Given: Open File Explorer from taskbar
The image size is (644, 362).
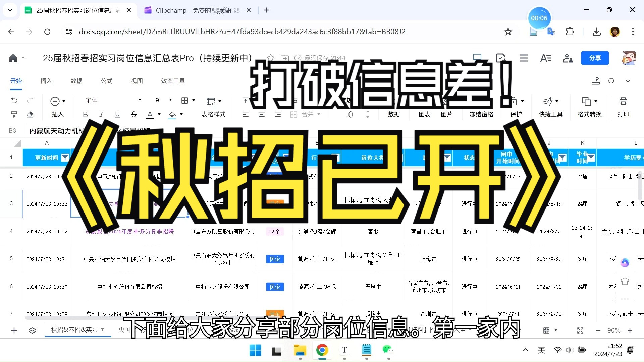Looking at the screenshot, I should (300, 350).
